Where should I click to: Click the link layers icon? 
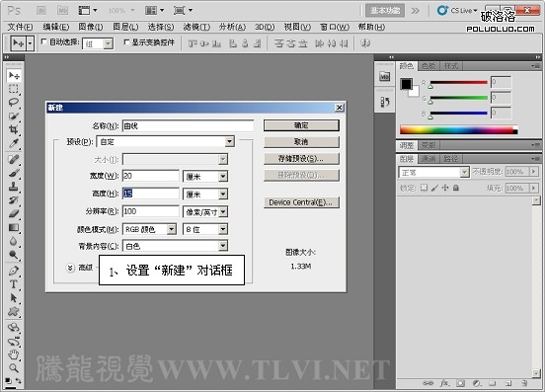click(428, 383)
